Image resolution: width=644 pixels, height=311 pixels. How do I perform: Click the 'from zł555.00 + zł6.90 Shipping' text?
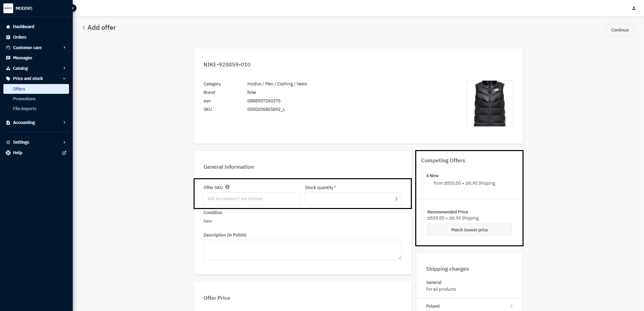pos(464,183)
